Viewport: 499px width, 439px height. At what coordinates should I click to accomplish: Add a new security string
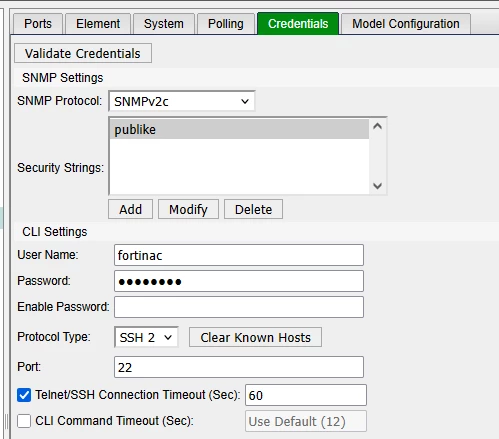[130, 209]
